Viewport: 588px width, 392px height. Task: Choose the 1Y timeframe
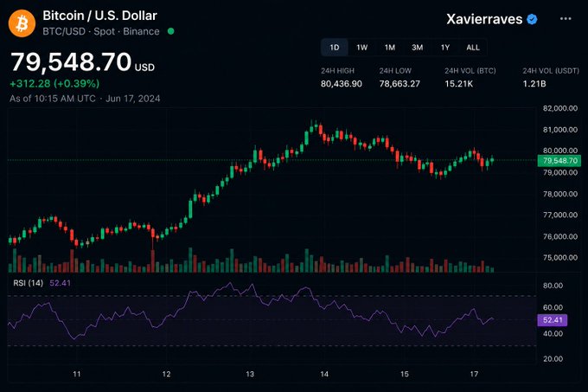pyautogui.click(x=445, y=48)
